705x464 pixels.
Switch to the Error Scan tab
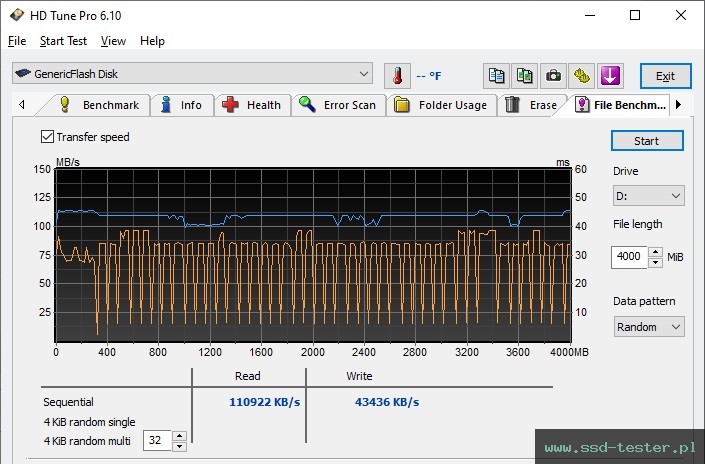[x=338, y=105]
